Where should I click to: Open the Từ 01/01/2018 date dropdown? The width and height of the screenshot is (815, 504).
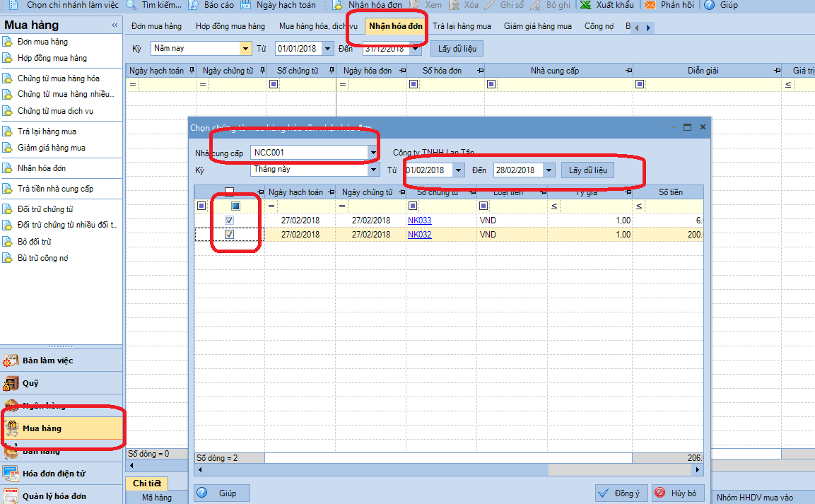click(x=327, y=48)
